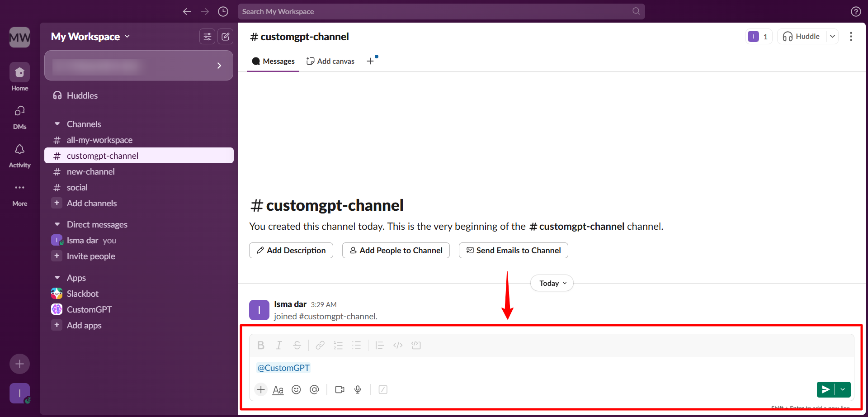Click the round plus create button
This screenshot has height=417, width=868.
(19, 364)
